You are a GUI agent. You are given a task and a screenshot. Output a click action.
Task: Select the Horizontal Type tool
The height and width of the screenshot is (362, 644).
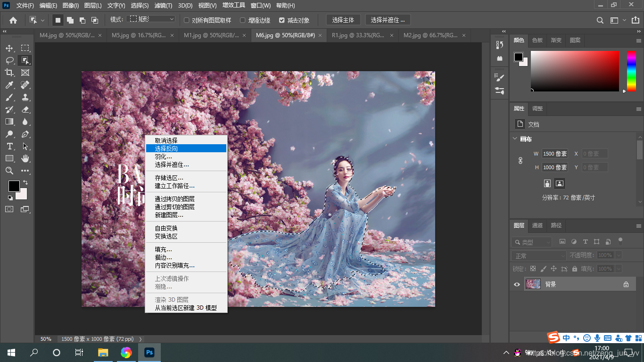8,146
